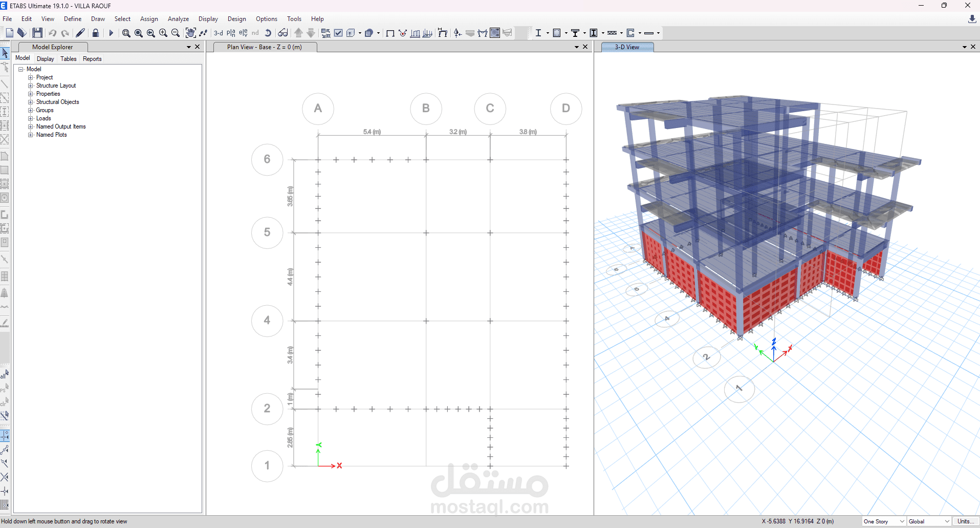Click download arrow icon at top right
This screenshot has width=980, height=528.
[972, 19]
